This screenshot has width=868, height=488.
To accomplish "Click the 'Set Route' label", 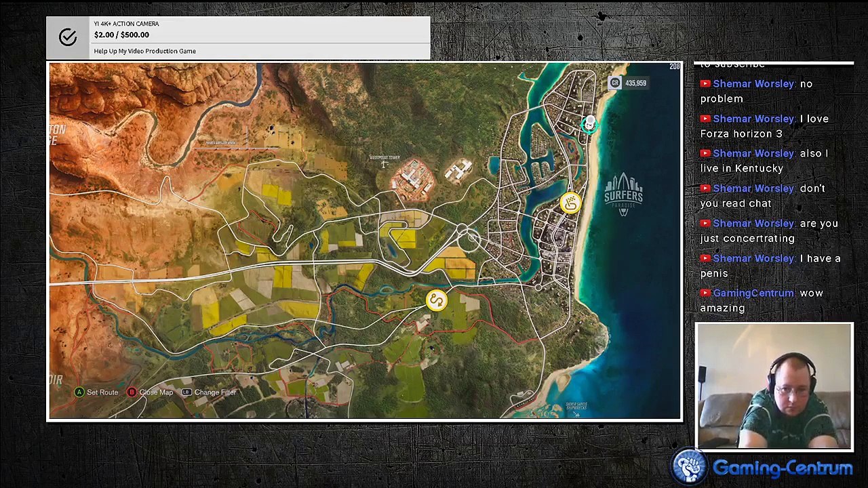I will (102, 392).
